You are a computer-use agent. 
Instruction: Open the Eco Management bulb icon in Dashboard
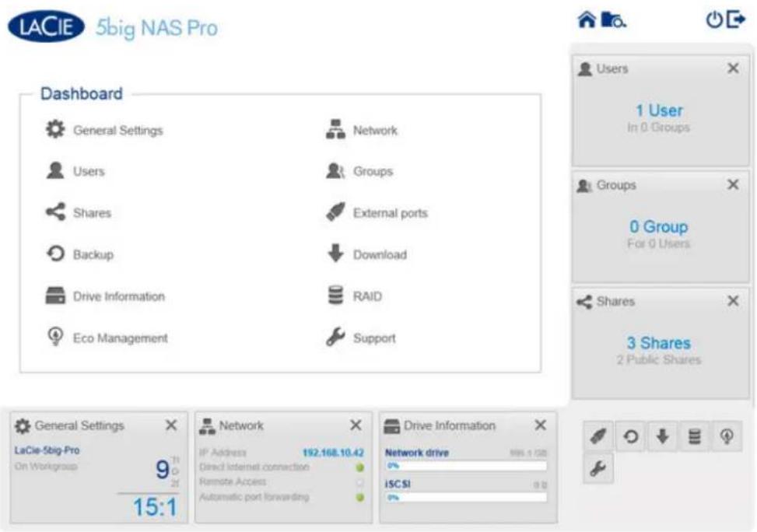tap(55, 337)
